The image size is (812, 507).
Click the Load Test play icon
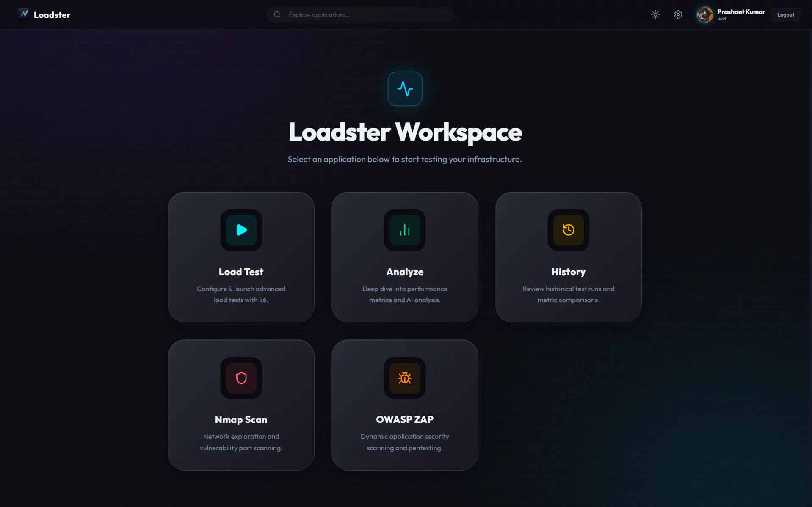(x=241, y=230)
